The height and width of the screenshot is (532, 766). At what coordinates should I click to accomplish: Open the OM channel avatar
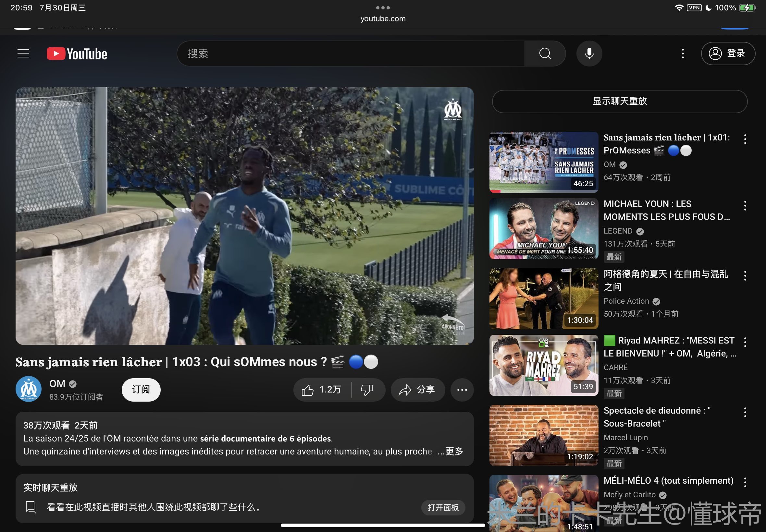click(29, 389)
